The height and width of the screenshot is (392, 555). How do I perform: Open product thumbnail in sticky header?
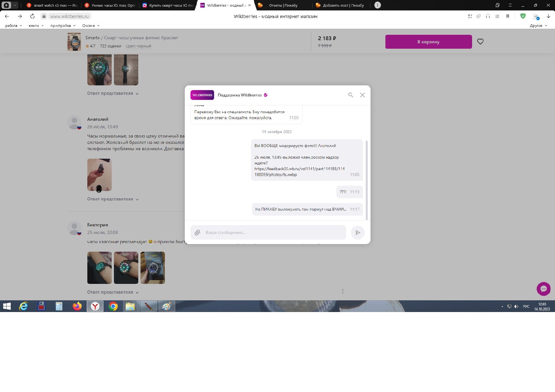coord(74,41)
